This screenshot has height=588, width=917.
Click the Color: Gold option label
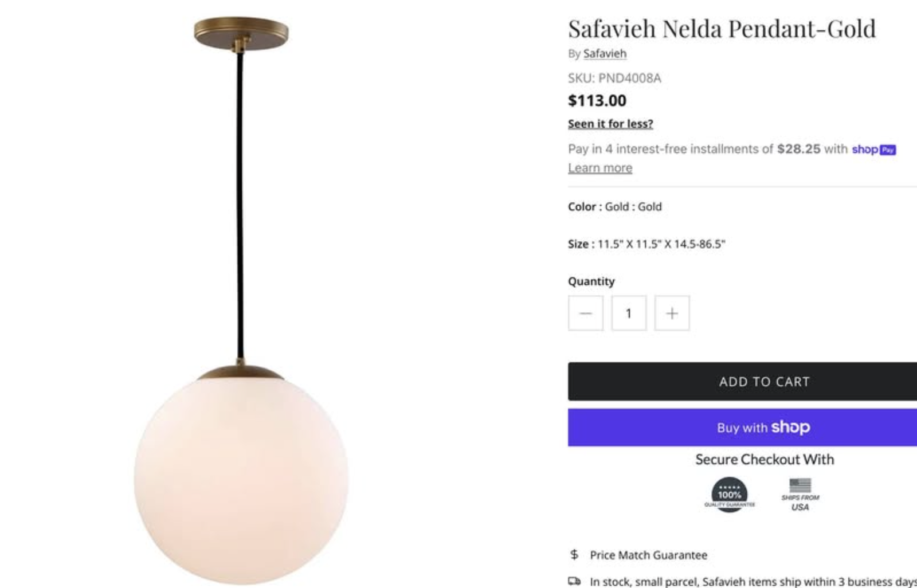coord(614,206)
